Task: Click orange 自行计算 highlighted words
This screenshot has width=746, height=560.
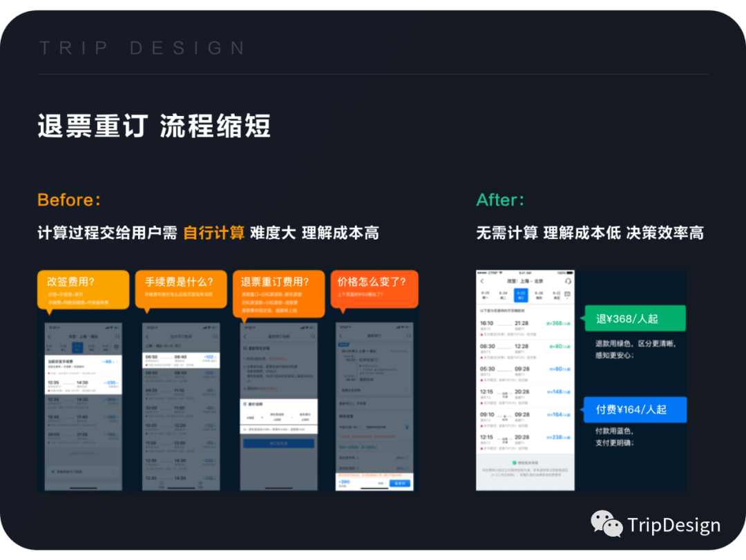Action: (x=213, y=233)
